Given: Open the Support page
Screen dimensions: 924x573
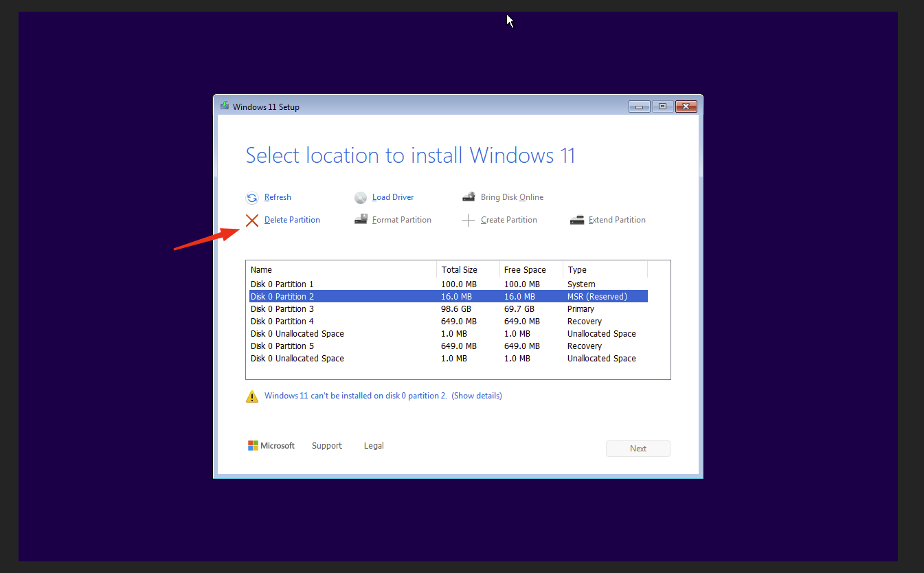Looking at the screenshot, I should 326,445.
